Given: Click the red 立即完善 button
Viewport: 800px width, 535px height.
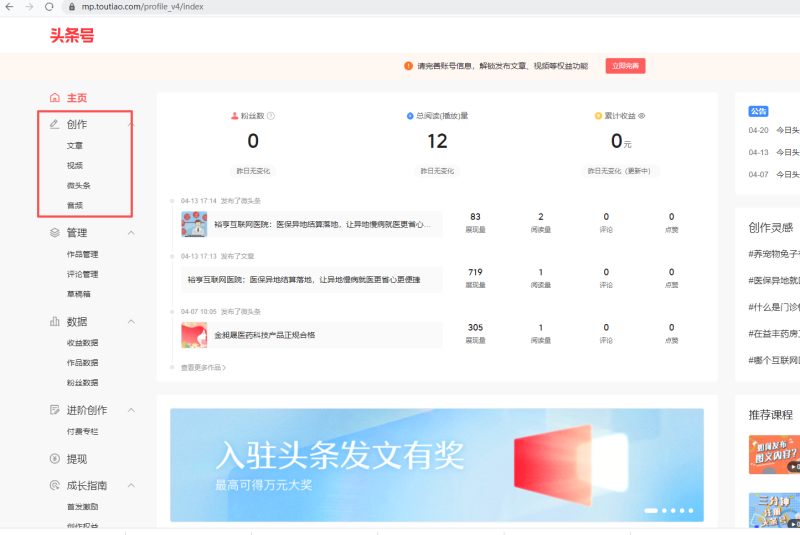Looking at the screenshot, I should [626, 66].
